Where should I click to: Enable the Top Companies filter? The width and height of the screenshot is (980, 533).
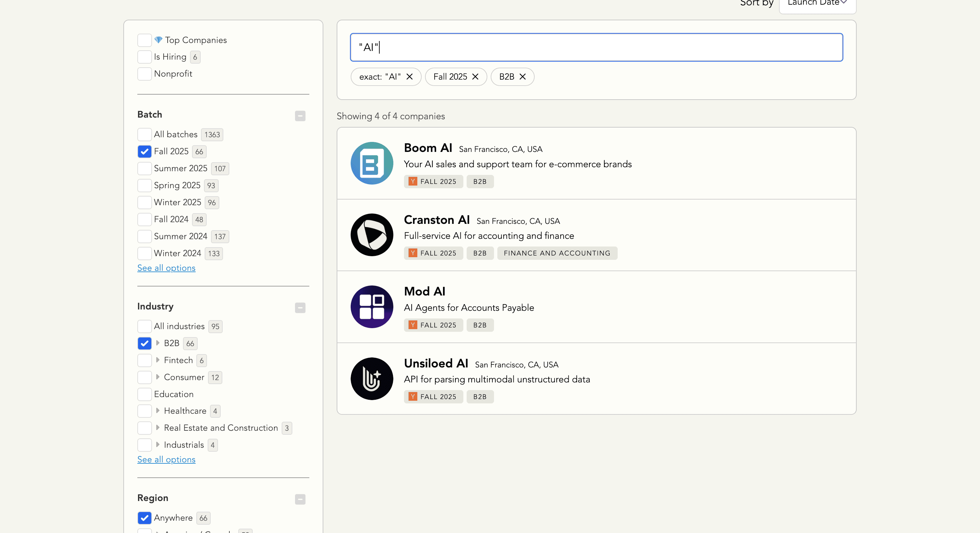(x=144, y=40)
